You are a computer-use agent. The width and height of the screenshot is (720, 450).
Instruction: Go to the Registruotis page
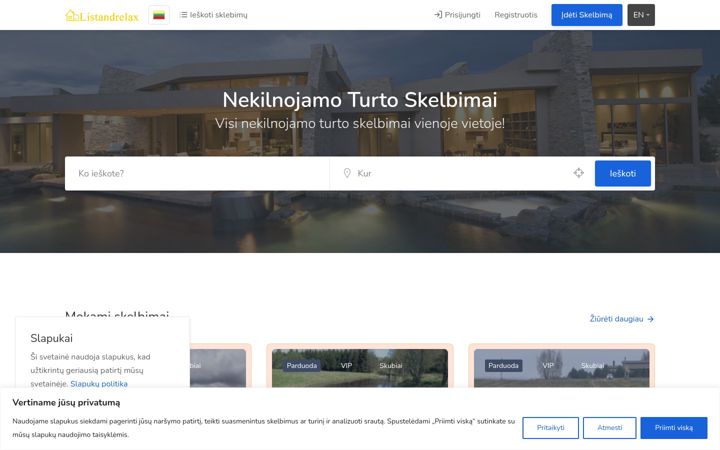pos(516,15)
